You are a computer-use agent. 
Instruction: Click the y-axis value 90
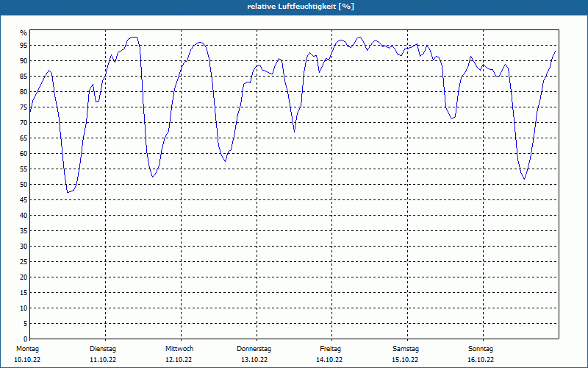coord(24,61)
